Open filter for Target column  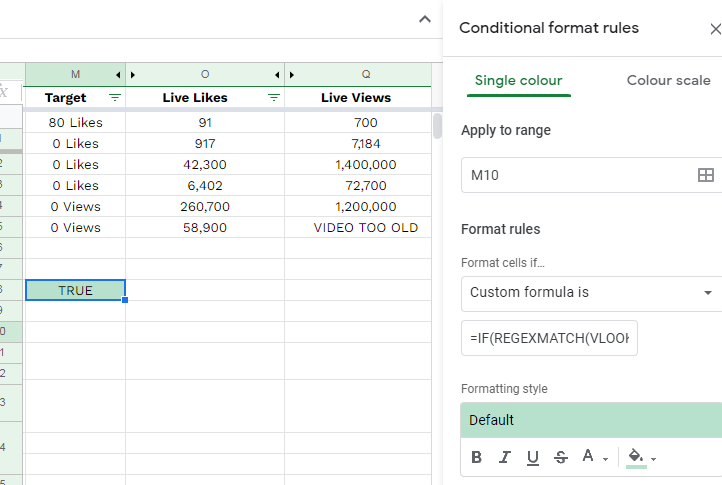115,98
